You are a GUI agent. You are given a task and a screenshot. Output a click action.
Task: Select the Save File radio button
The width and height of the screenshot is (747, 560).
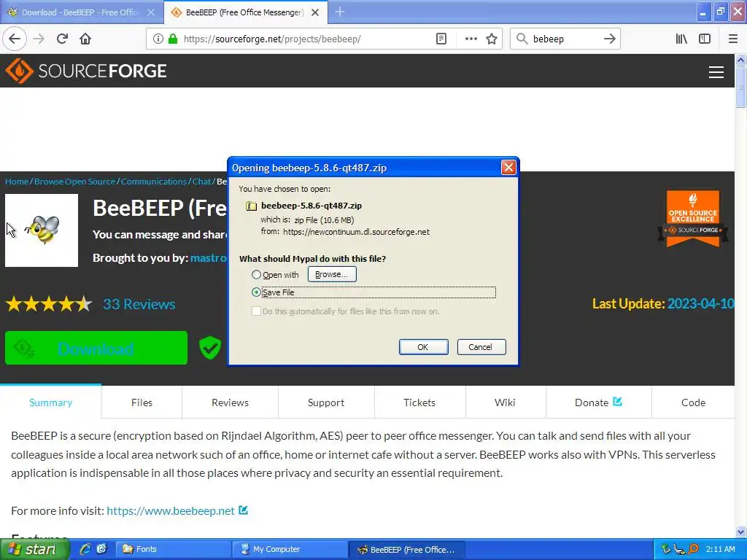pyautogui.click(x=256, y=292)
